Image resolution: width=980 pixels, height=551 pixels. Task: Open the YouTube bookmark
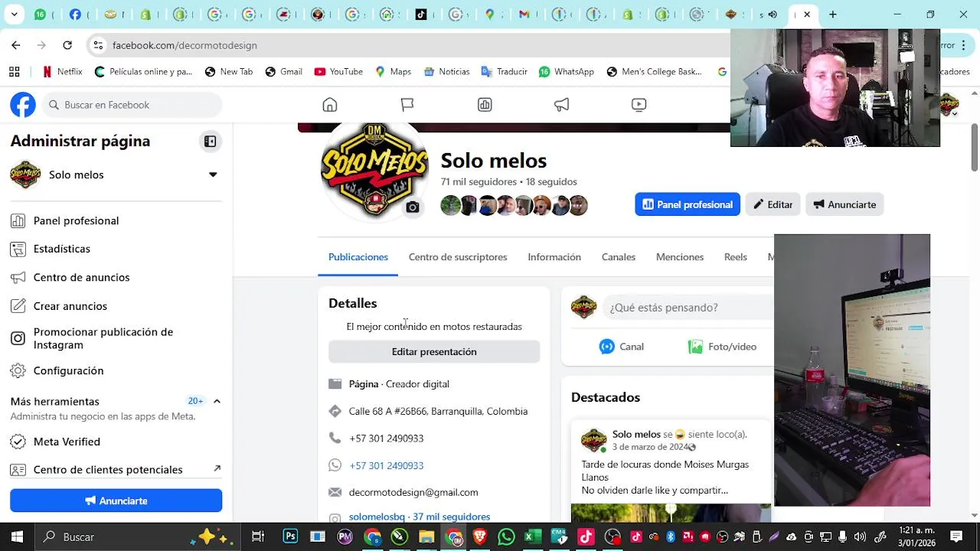pos(338,72)
